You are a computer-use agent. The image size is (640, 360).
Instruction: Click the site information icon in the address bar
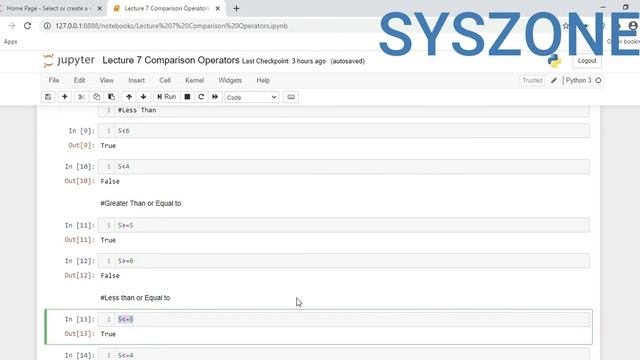point(47,26)
